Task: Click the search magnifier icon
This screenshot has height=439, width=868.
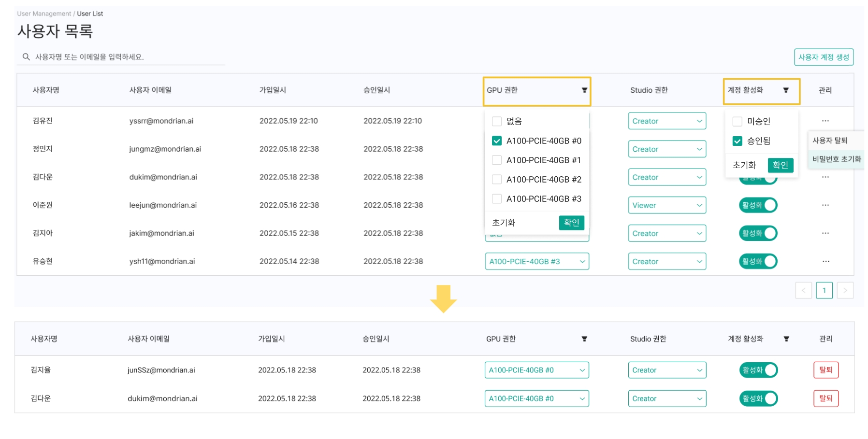Action: tap(26, 57)
